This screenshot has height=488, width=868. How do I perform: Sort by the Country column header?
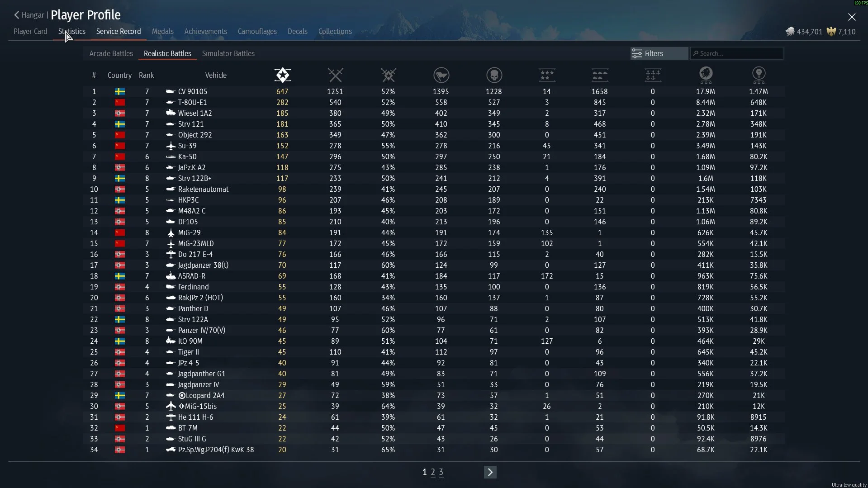[119, 75]
